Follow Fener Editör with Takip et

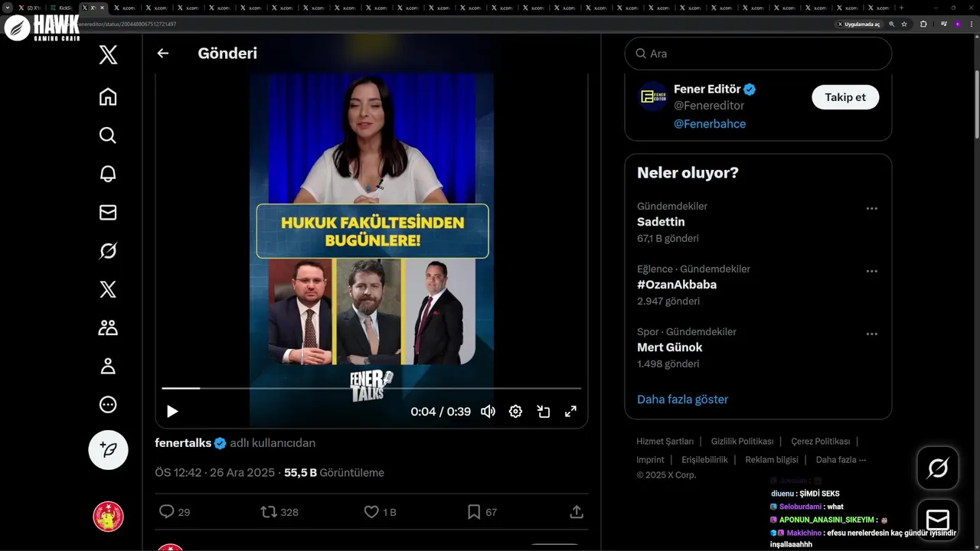coord(845,97)
